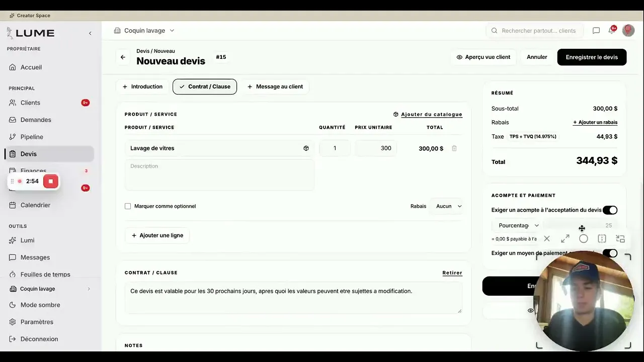Open the Coquin lavage company dropdown in header
The image size is (644, 362).
coord(144,31)
